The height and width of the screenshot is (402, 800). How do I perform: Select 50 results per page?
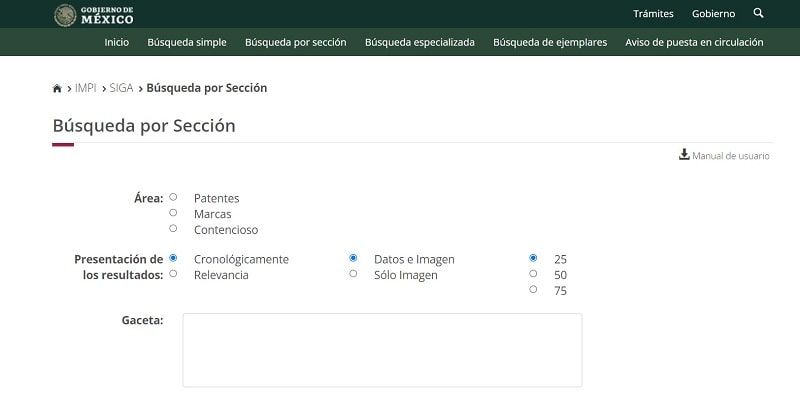533,274
